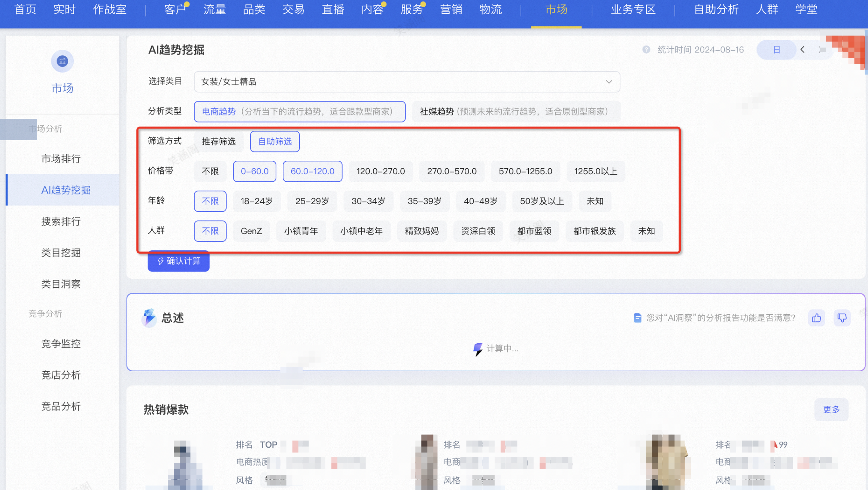Select age option 未知
The width and height of the screenshot is (868, 490).
point(595,202)
